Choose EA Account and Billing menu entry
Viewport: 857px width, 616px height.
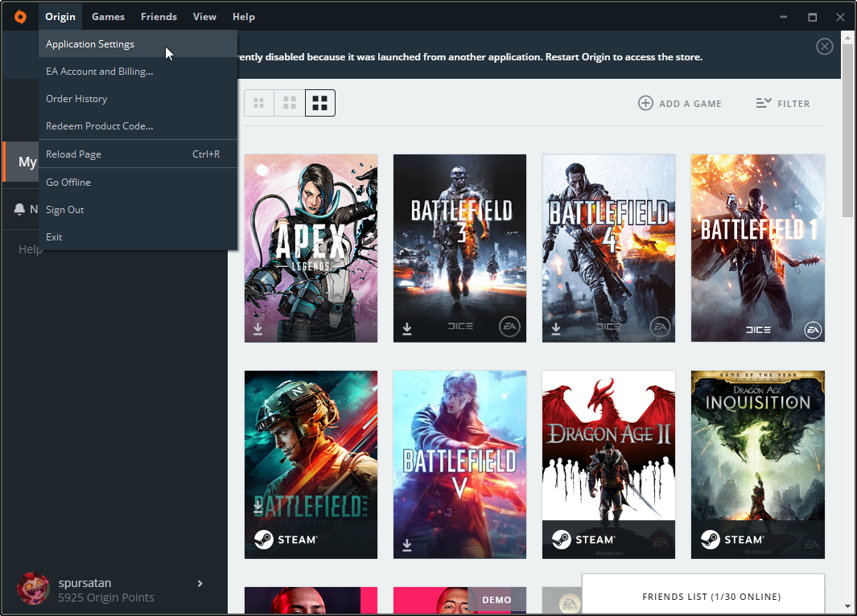pyautogui.click(x=138, y=71)
